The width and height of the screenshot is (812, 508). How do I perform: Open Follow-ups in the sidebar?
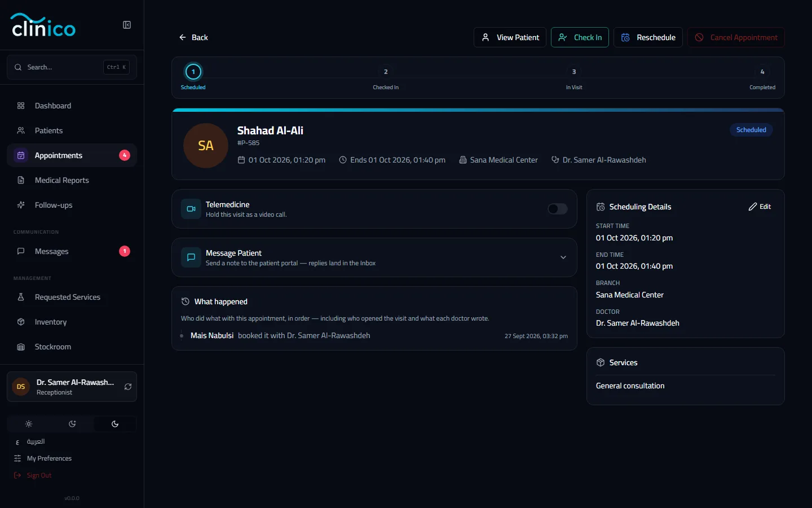click(72, 205)
